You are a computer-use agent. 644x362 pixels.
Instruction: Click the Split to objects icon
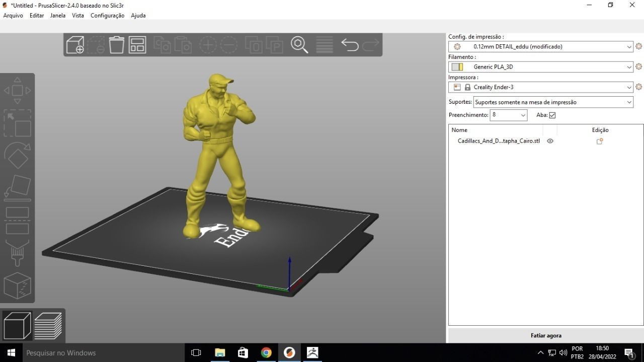pos(254,45)
